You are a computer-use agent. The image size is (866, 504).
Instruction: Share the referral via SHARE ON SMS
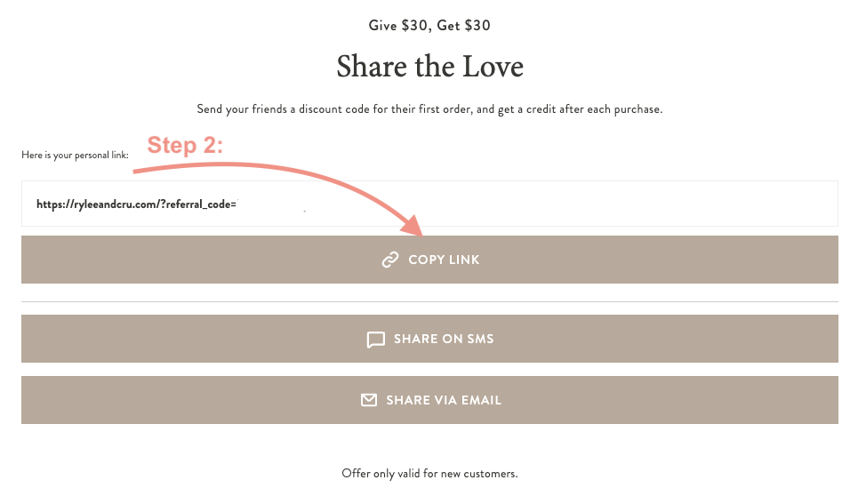[x=429, y=339]
